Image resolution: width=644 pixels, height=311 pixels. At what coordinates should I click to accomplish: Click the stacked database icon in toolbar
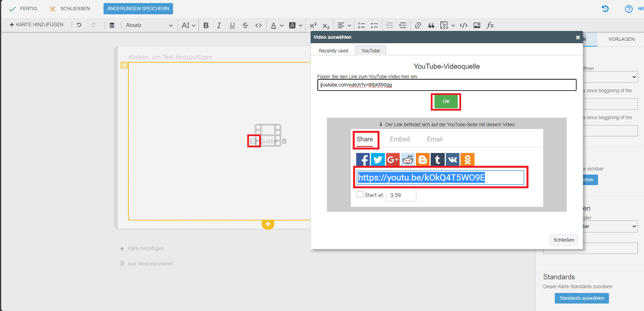coord(112,25)
